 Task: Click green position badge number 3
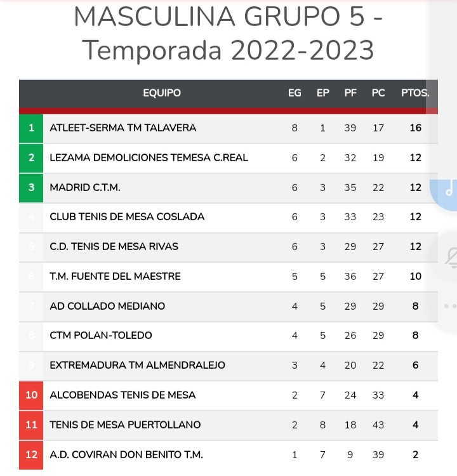point(31,187)
